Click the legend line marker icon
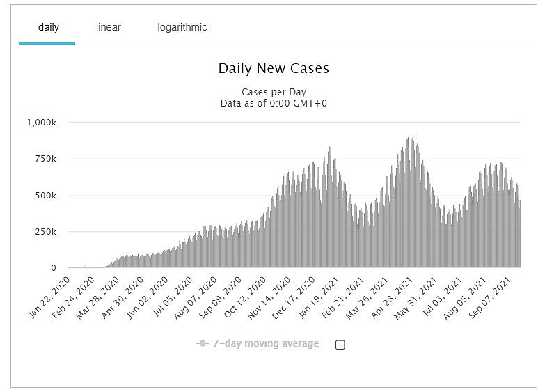The image size is (538, 392). coord(203,343)
